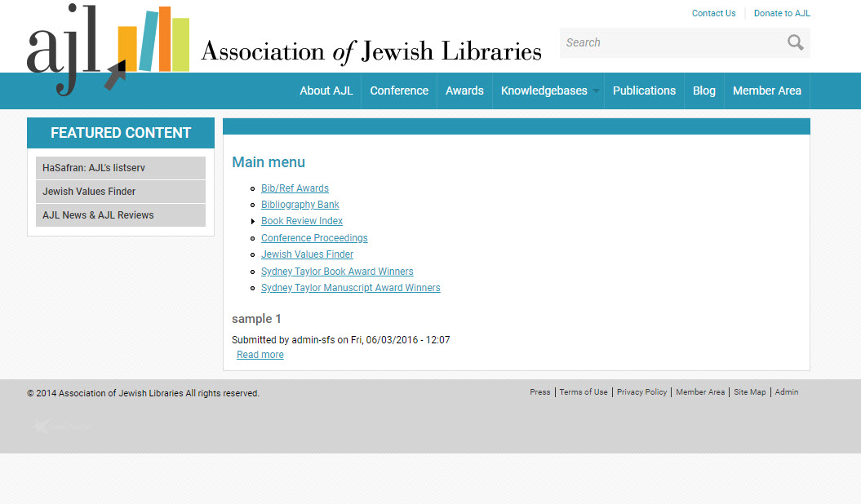The height and width of the screenshot is (504, 861).
Task: Click the Main menu heading
Action: coord(269,162)
